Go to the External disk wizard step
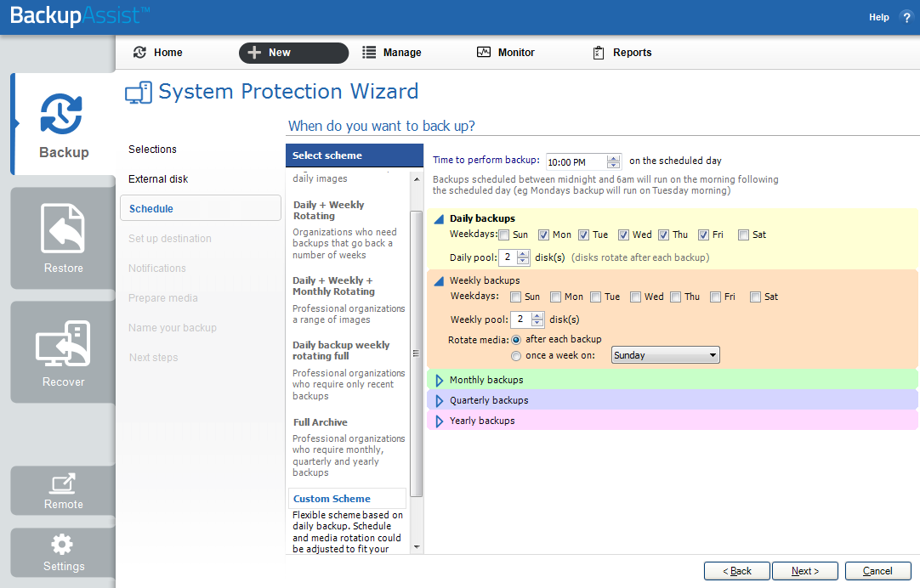920x588 pixels. pyautogui.click(x=158, y=178)
